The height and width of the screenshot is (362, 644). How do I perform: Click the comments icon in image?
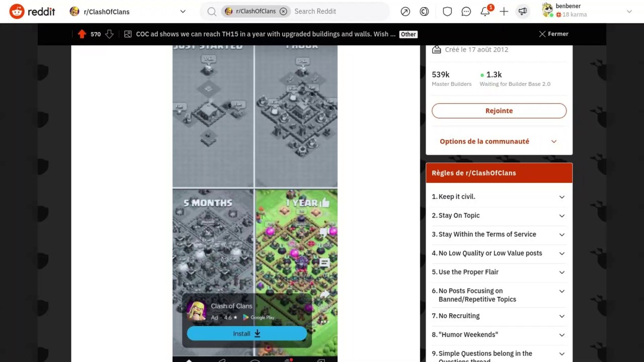coord(325,263)
